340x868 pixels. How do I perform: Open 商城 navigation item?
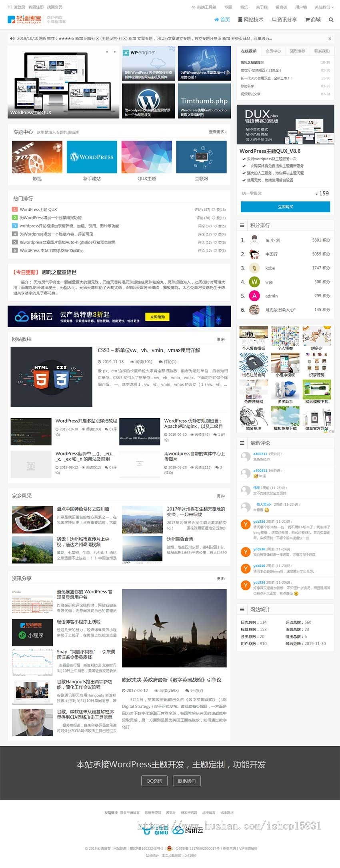tap(313, 20)
